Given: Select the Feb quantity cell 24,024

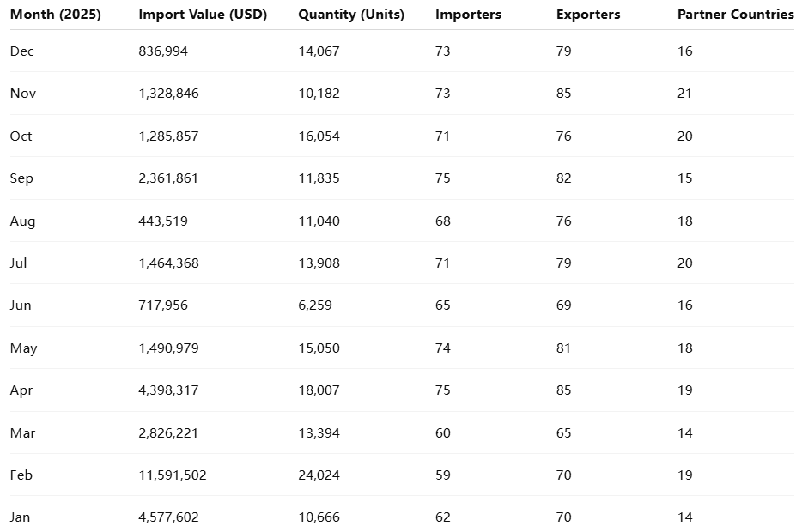Looking at the screenshot, I should click(x=319, y=475).
